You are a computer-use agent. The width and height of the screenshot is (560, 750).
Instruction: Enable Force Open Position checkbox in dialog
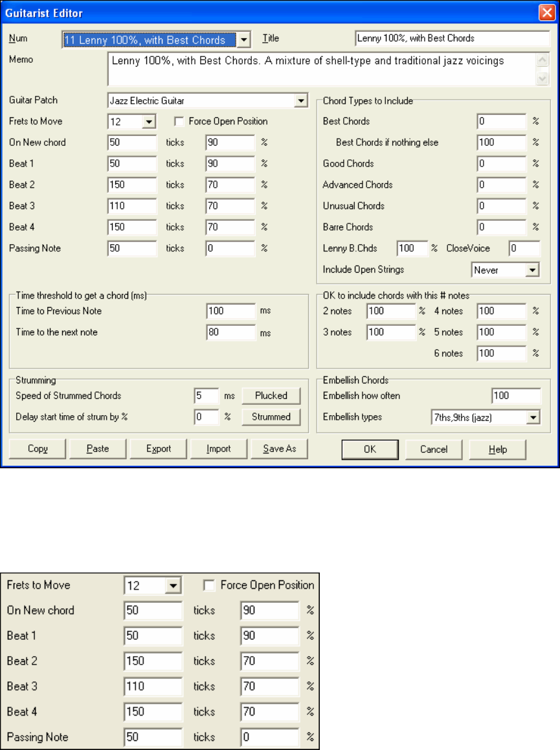pyautogui.click(x=179, y=122)
